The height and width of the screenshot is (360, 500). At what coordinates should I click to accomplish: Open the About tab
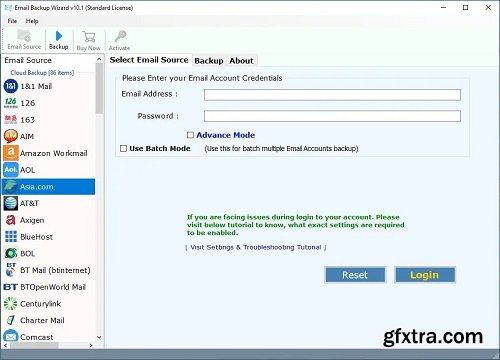click(x=241, y=61)
